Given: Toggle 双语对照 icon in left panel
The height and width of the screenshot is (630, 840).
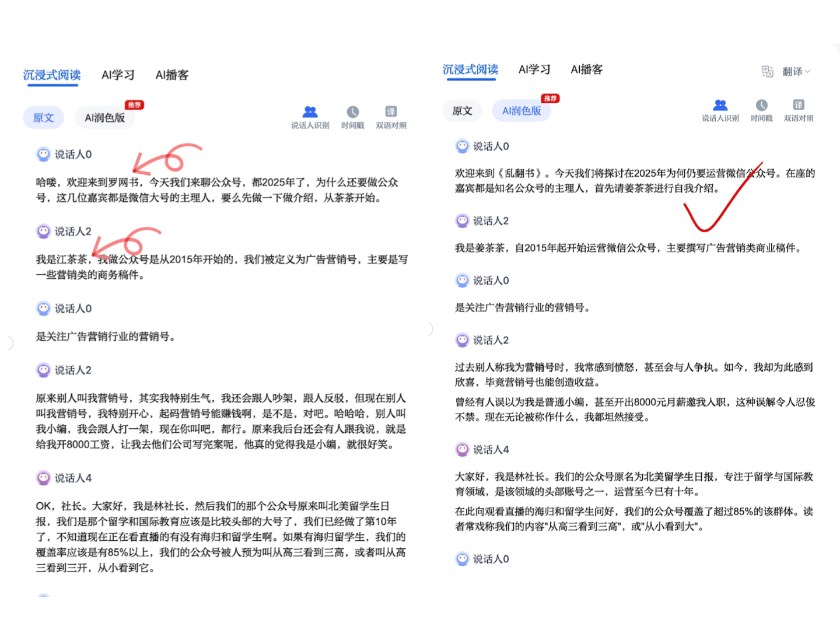Looking at the screenshot, I should pos(391,111).
